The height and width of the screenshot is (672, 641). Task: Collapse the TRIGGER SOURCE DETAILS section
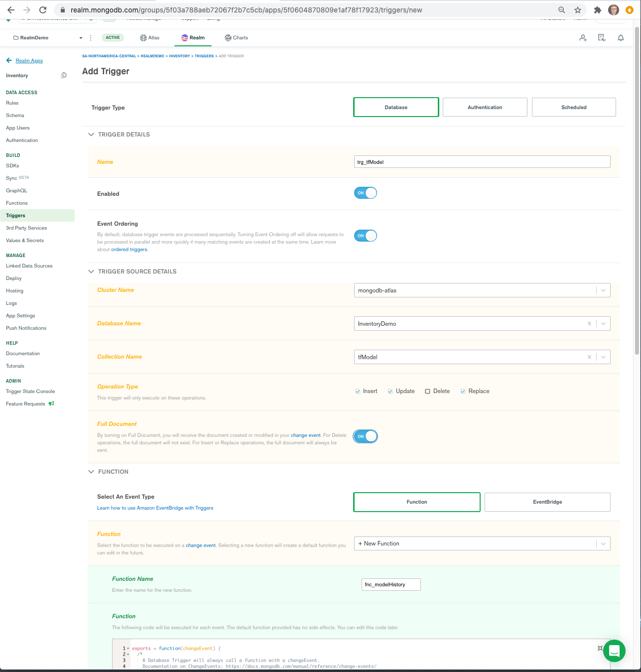tap(91, 271)
